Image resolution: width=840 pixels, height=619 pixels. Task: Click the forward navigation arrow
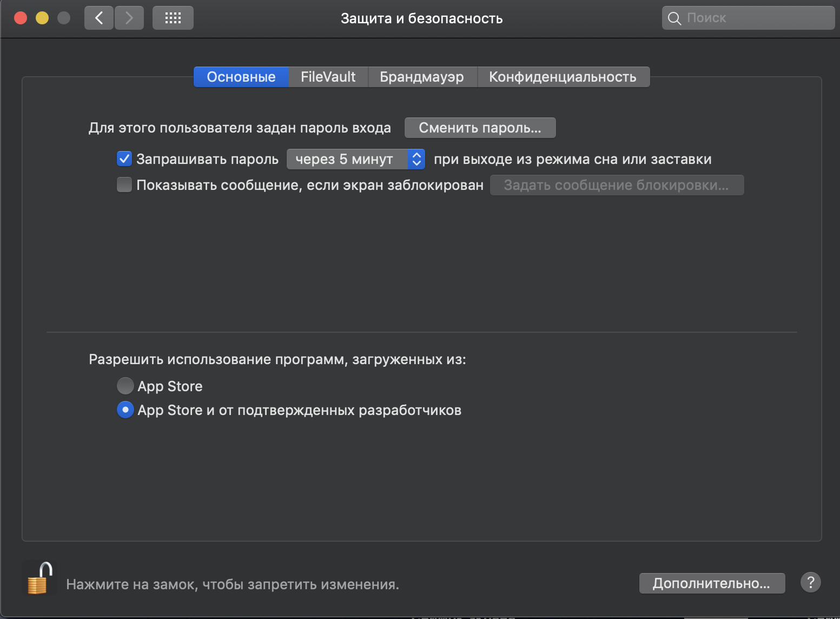point(129,17)
